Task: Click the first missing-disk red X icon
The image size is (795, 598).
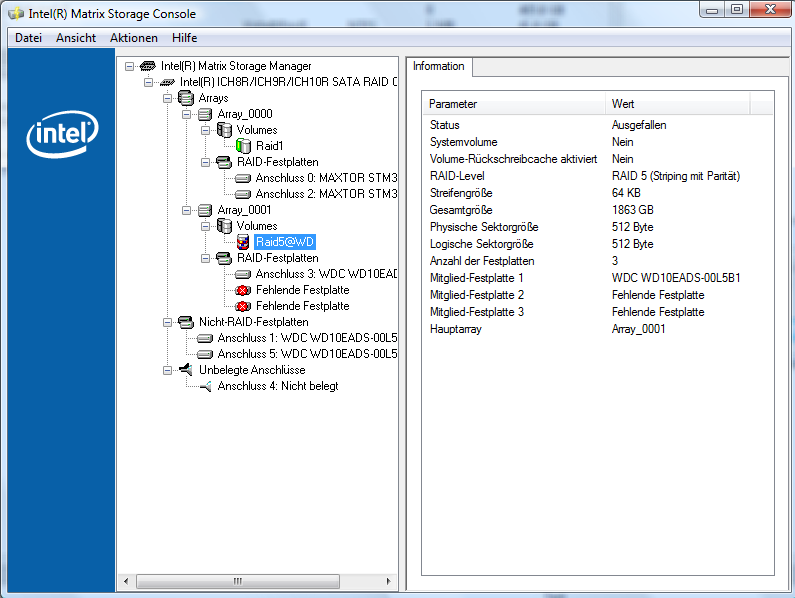Action: 243,290
